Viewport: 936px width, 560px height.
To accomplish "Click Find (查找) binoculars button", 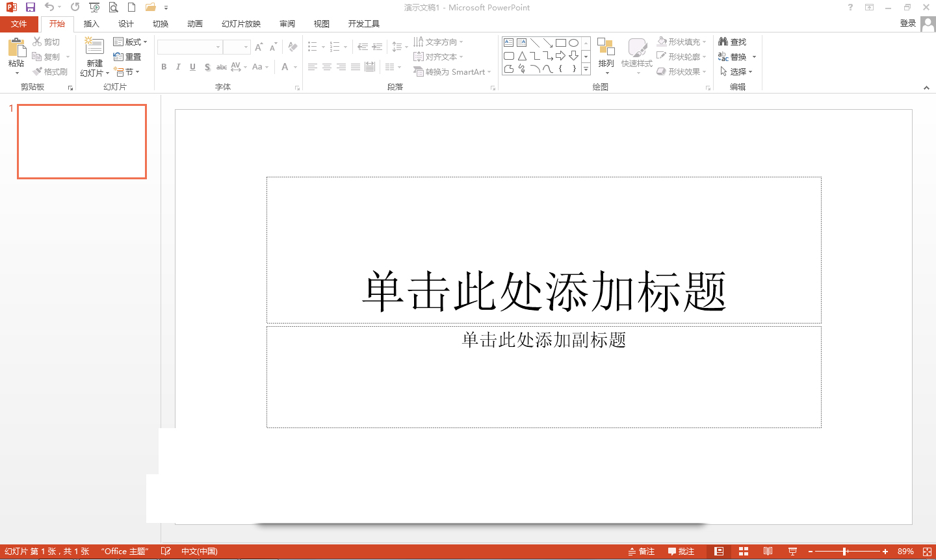I will [x=732, y=42].
